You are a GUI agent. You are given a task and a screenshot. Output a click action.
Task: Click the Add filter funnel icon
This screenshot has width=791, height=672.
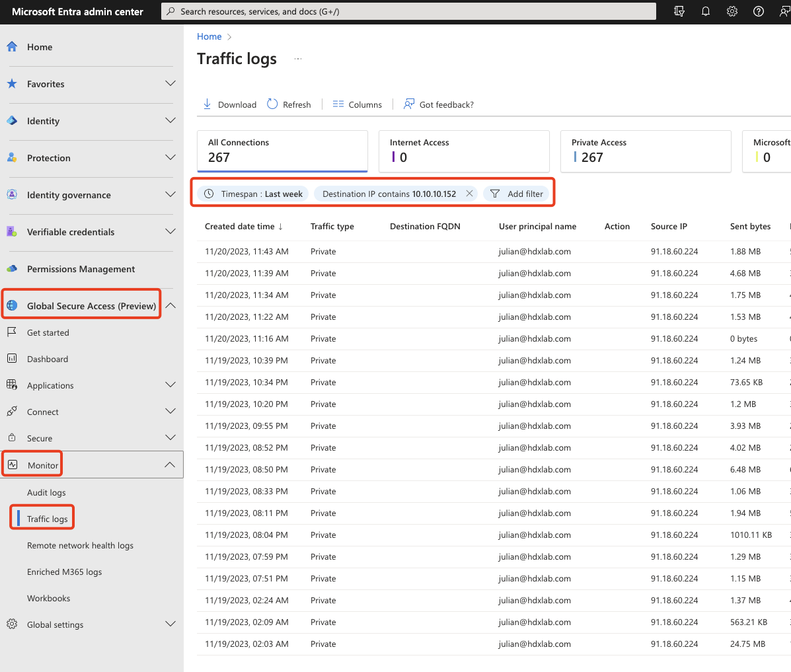click(x=494, y=194)
